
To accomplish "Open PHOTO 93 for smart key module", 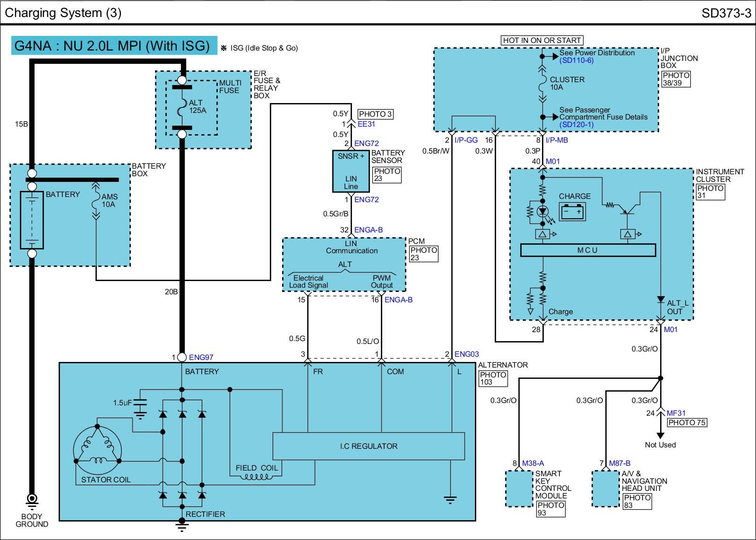I will point(551,509).
